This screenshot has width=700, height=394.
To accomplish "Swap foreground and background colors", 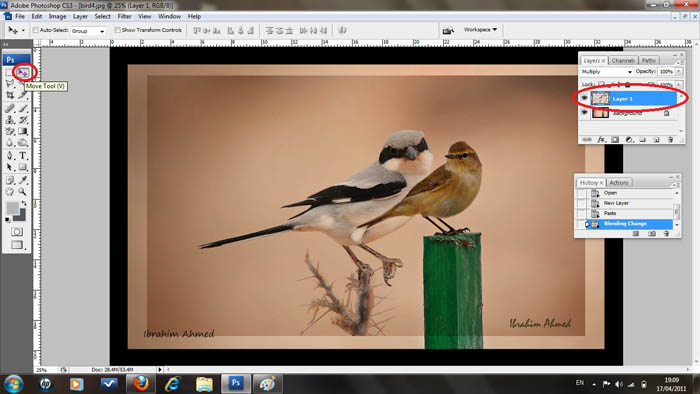I will point(24,203).
